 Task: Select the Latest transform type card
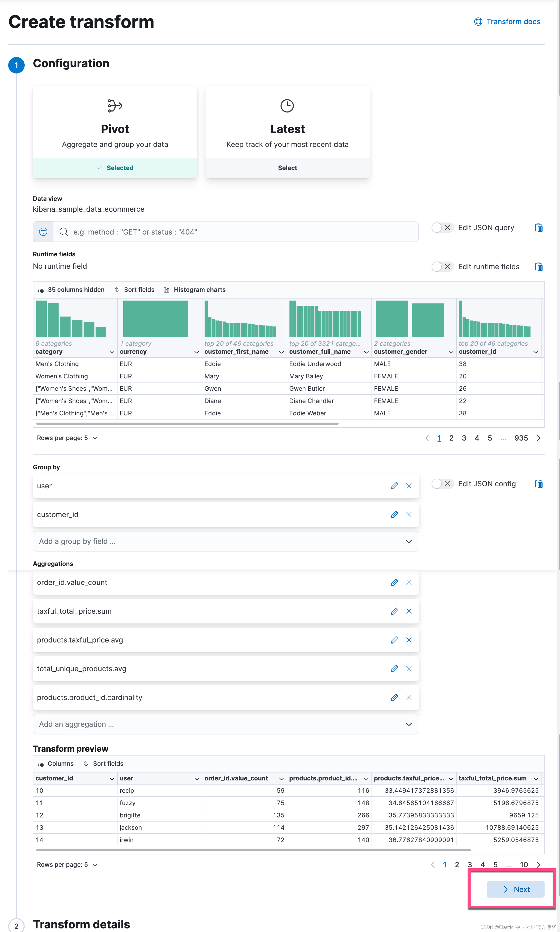point(287,168)
